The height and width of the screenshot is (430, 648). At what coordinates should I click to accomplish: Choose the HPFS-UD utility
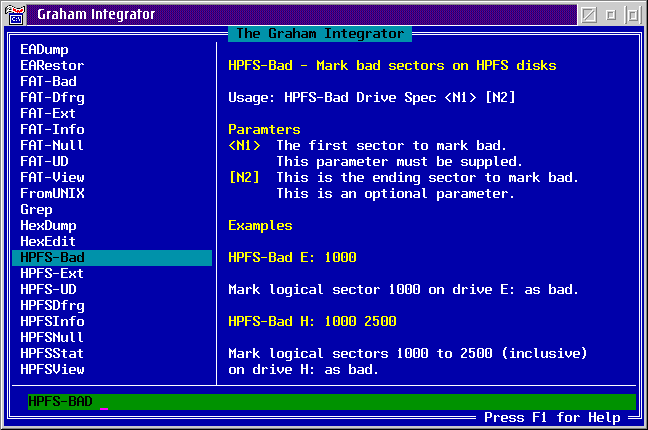coord(48,289)
